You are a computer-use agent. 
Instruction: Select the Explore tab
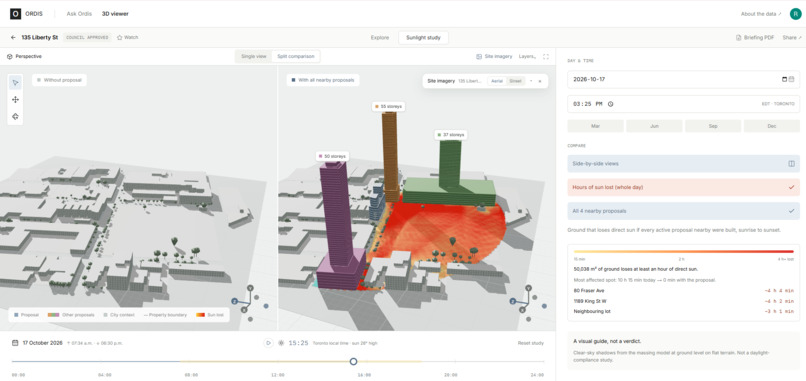coord(380,38)
